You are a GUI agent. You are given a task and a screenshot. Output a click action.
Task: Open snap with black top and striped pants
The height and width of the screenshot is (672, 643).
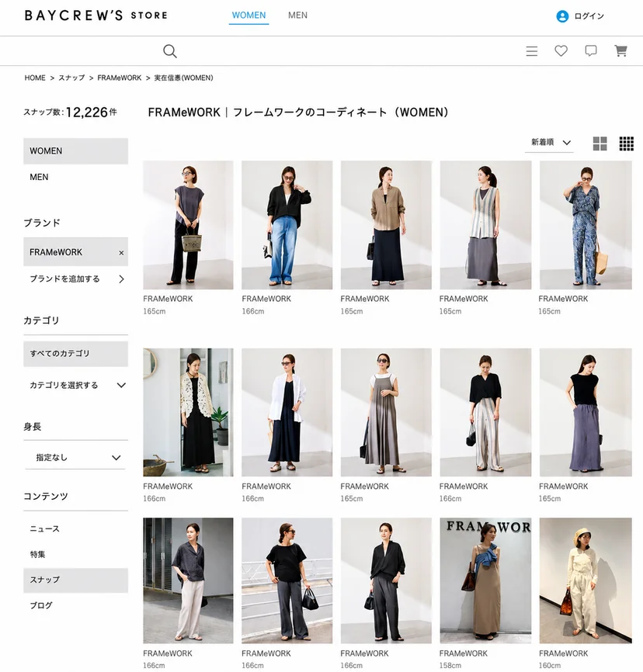[485, 412]
